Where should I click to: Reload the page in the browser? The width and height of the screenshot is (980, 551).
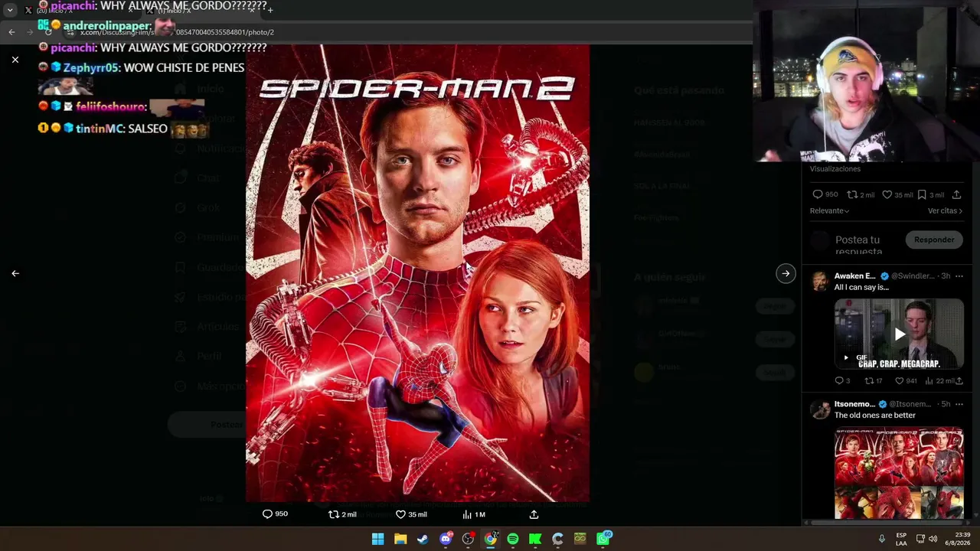point(48,32)
